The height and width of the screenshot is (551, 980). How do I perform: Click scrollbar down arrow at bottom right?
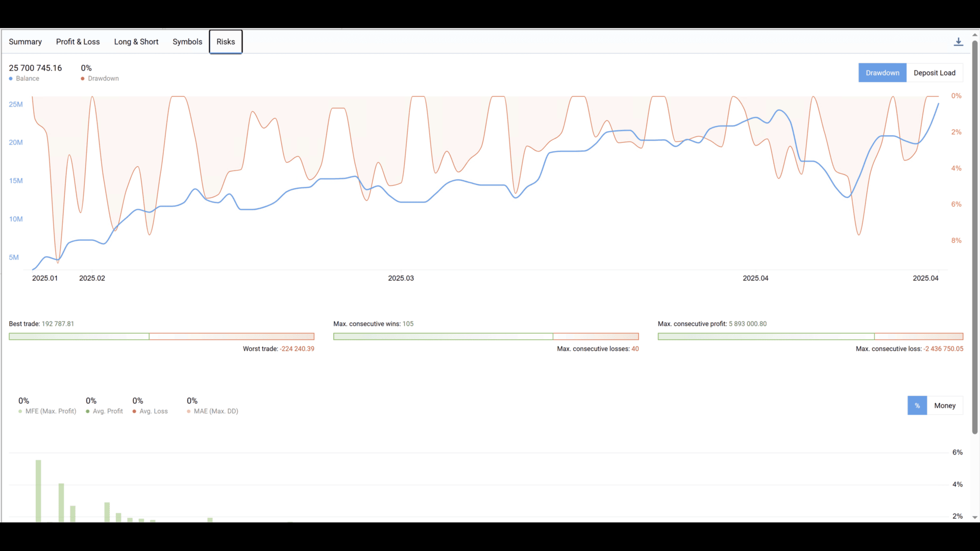[x=974, y=517]
